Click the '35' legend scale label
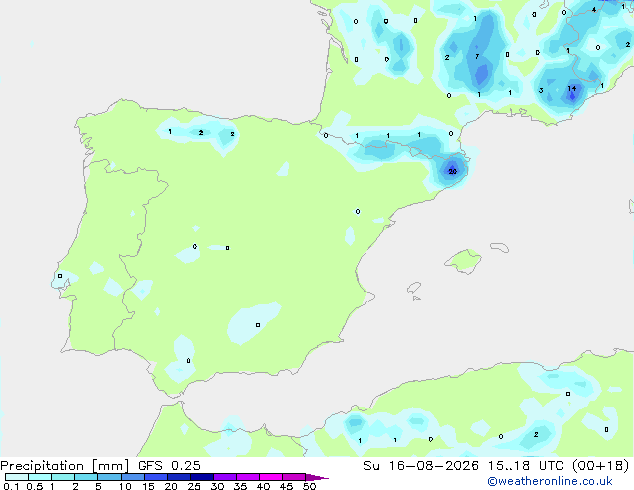 click(240, 486)
